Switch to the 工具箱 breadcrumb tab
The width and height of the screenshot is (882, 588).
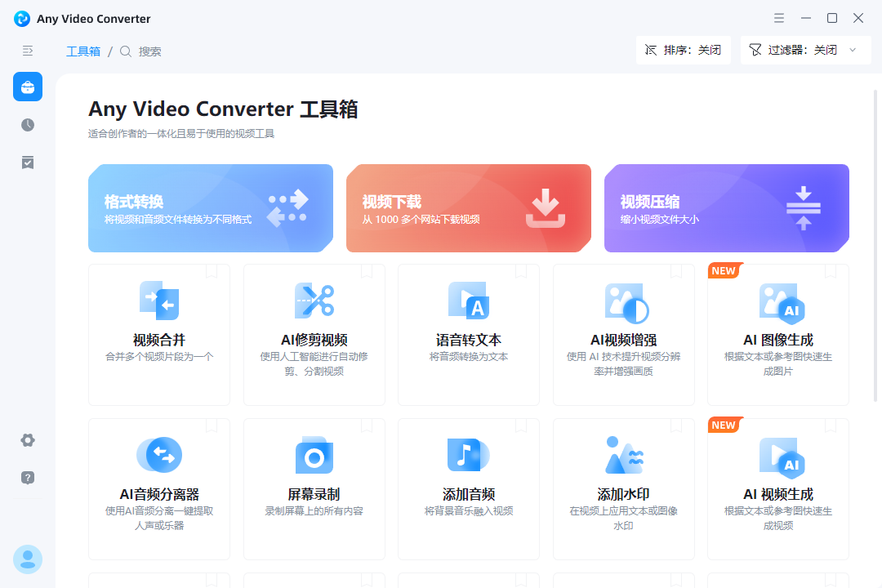82,51
